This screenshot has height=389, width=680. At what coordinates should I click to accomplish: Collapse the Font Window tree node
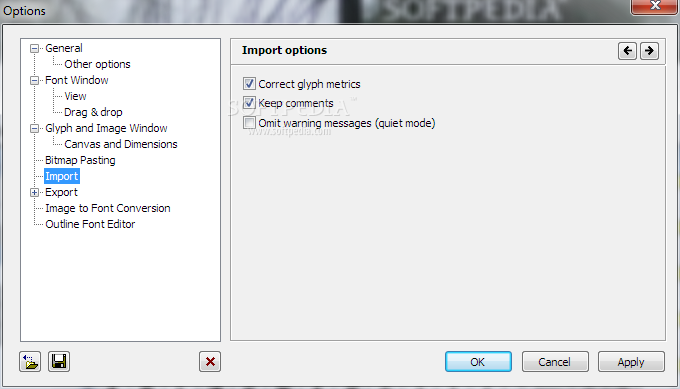click(34, 80)
